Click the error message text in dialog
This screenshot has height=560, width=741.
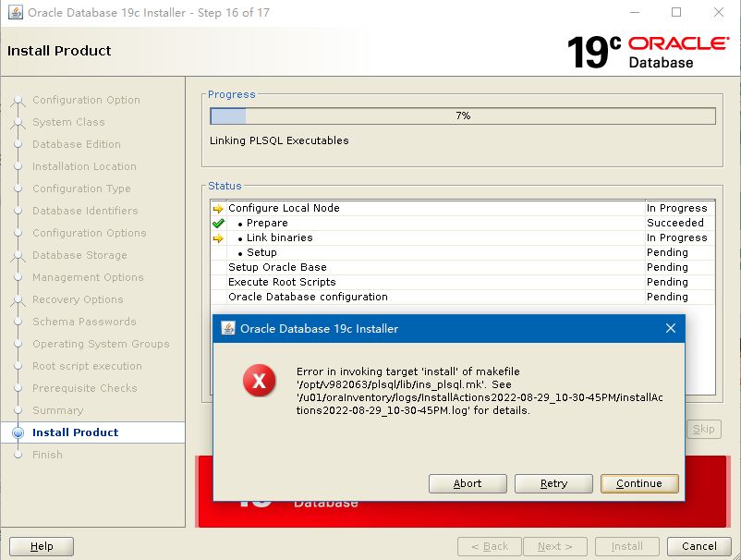pos(480,391)
